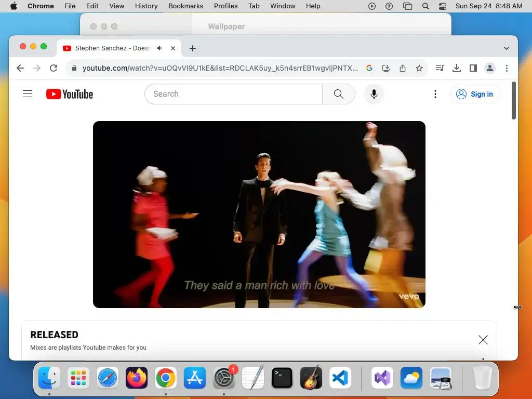532x399 pixels.
Task: Open the YouTube guide hamburger menu
Action: pos(28,94)
